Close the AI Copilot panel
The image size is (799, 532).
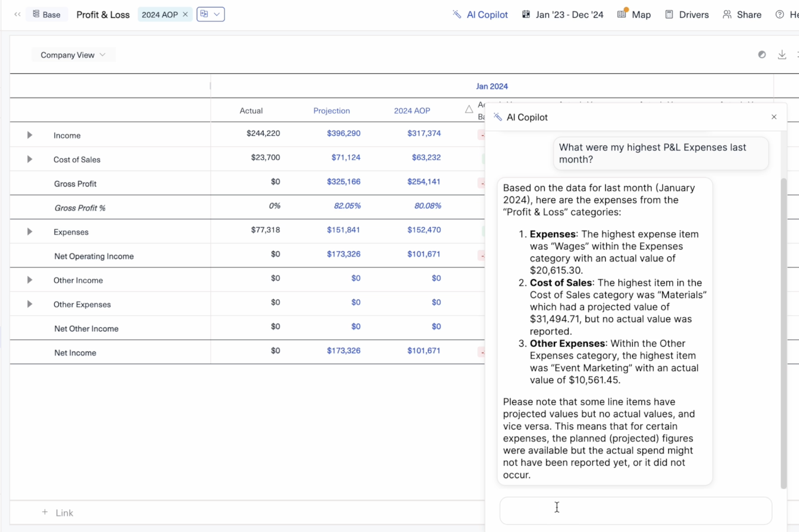point(774,117)
